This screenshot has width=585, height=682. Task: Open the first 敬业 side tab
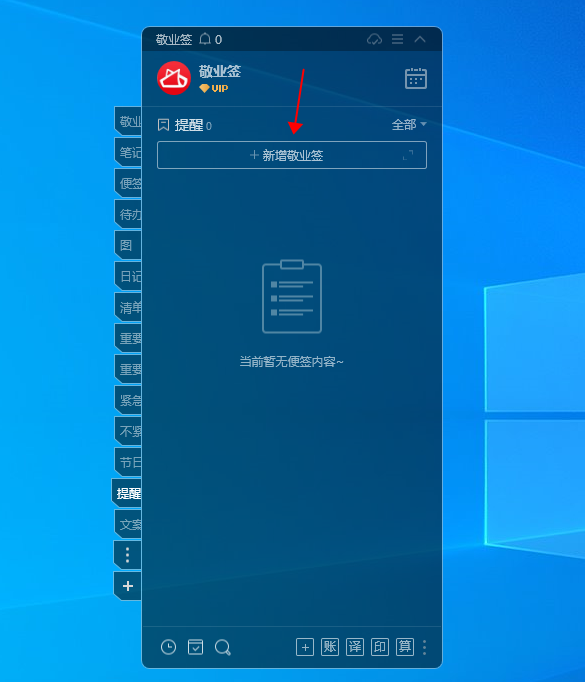(128, 121)
